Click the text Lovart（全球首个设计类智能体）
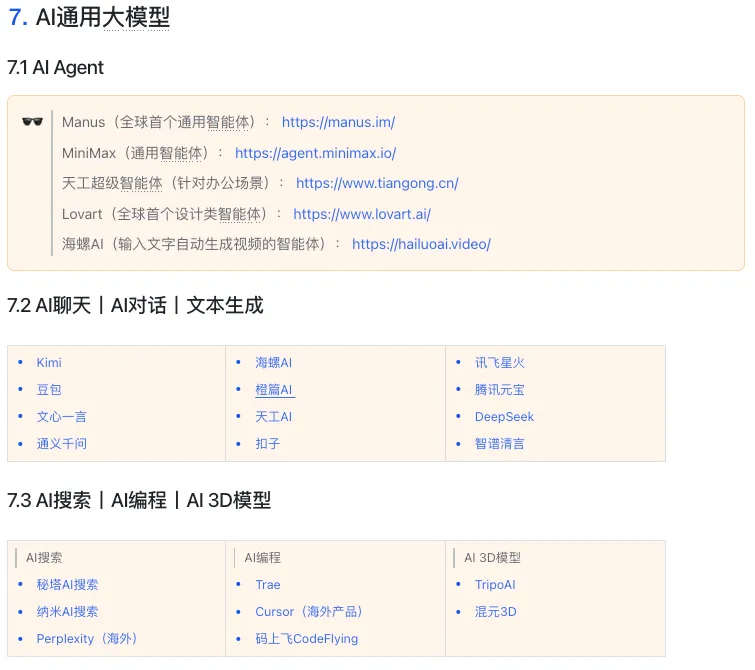 coord(164,214)
